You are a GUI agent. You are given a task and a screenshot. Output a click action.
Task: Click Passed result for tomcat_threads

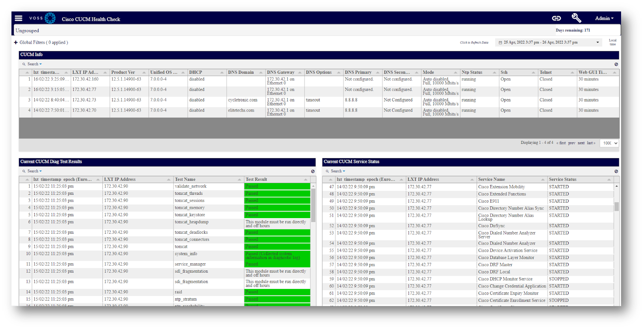tap(277, 194)
